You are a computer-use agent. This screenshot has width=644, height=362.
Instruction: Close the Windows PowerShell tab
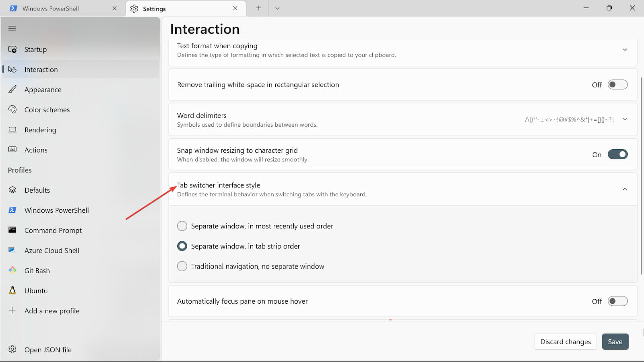coord(115,8)
